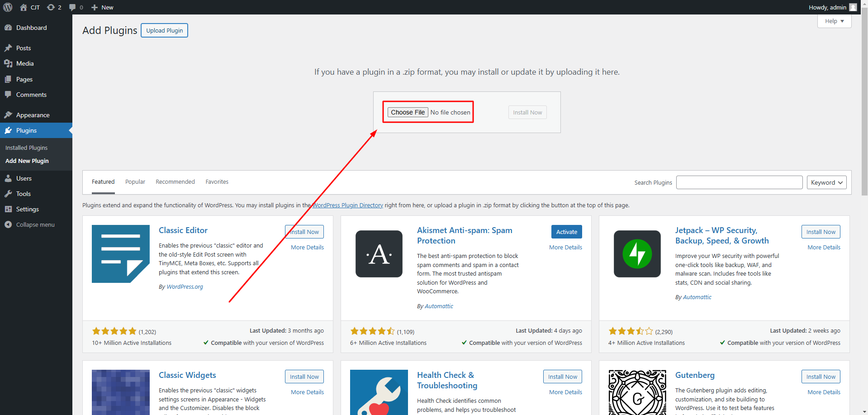Open the + New content menu
This screenshot has height=415, width=868.
point(102,7)
